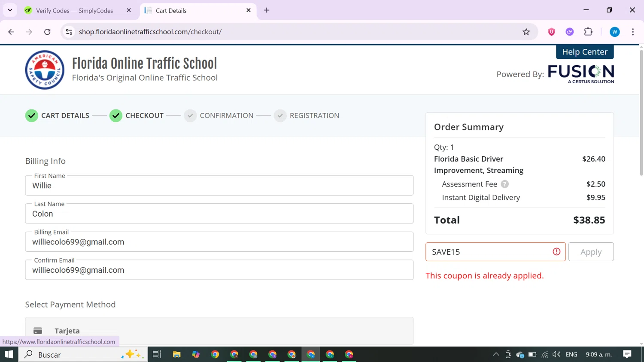Click the Qty: 1 text

444,147
